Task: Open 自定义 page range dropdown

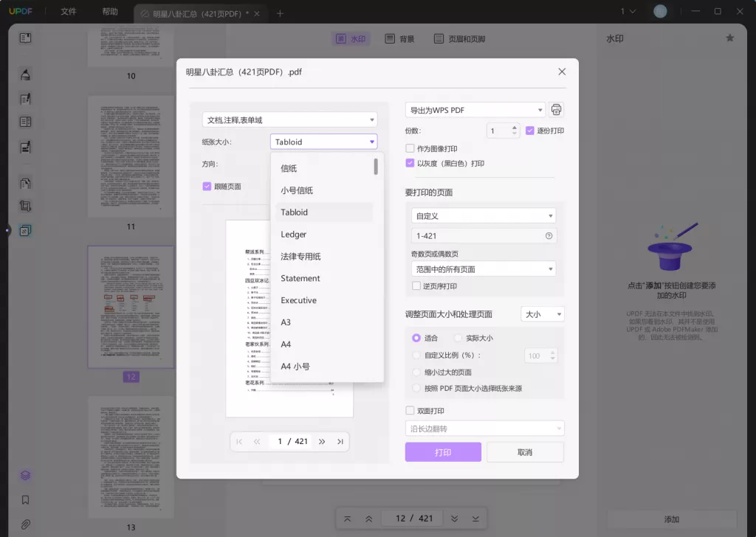Action: (484, 216)
